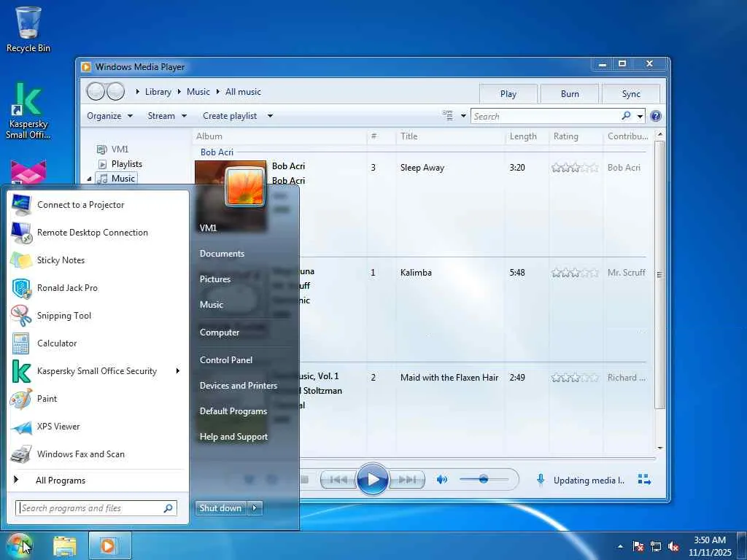Click the View options icon
The width and height of the screenshot is (747, 560).
coord(447,115)
